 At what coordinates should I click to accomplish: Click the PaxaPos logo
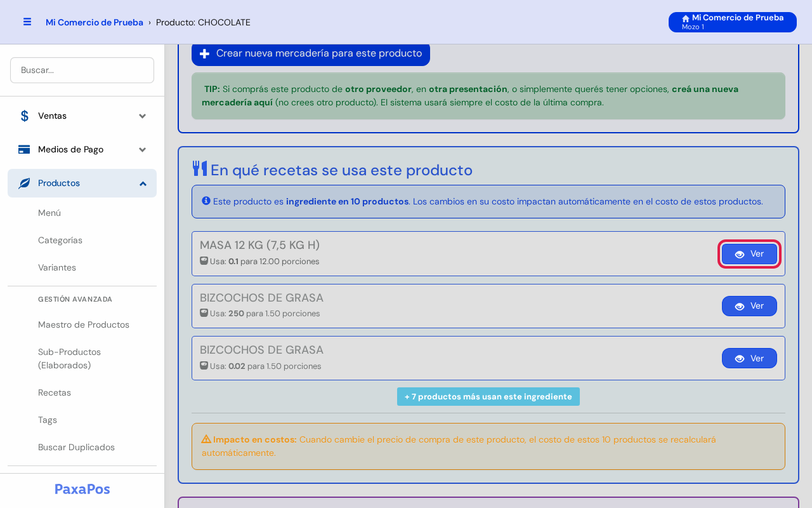tap(82, 489)
